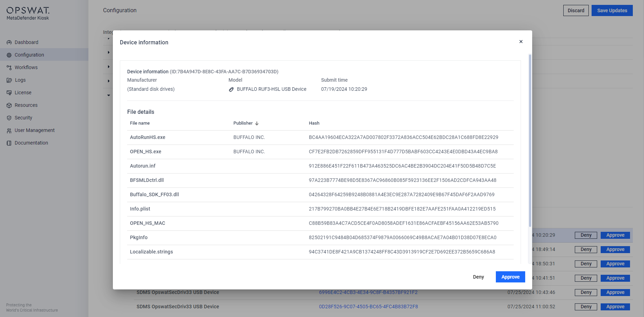Deny the device submitted at 10:20:29
Screen dimensions: 644x317
click(586, 235)
